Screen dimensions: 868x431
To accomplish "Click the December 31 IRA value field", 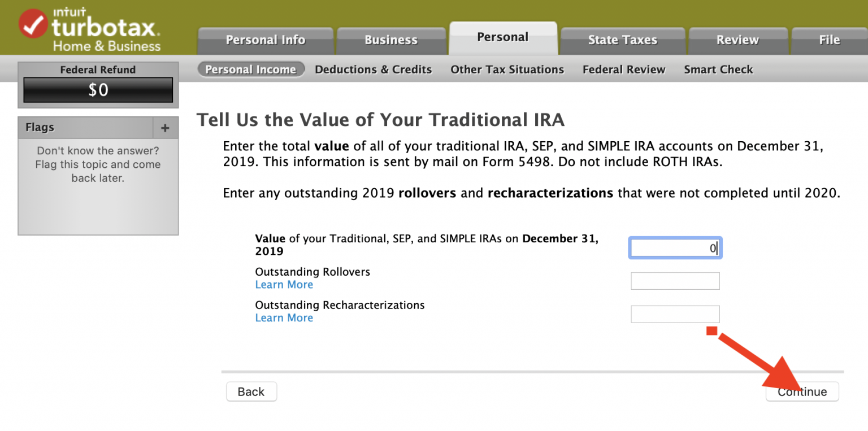I will pos(675,248).
